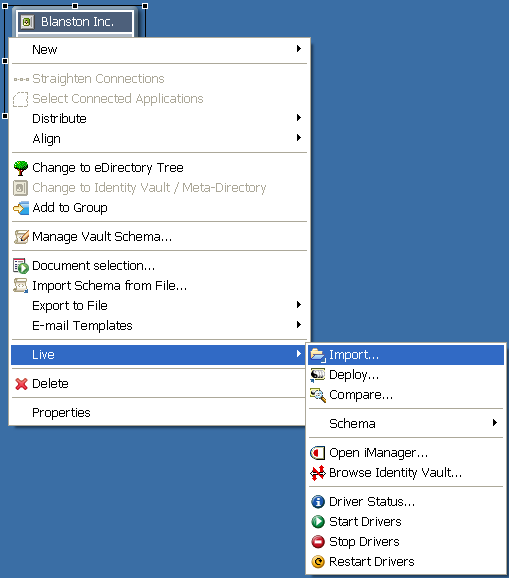Expand the Live submenu arrow
Screen dimensions: 509x578
(x=299, y=354)
